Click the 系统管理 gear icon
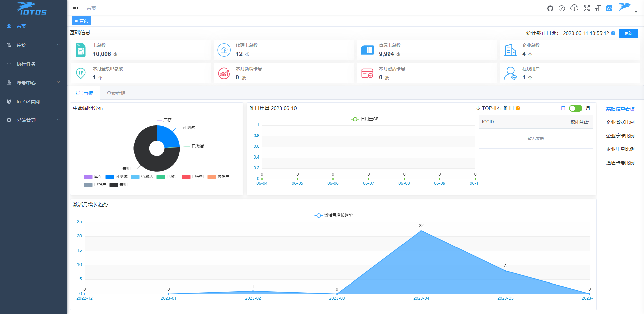The width and height of the screenshot is (644, 314). 9,120
